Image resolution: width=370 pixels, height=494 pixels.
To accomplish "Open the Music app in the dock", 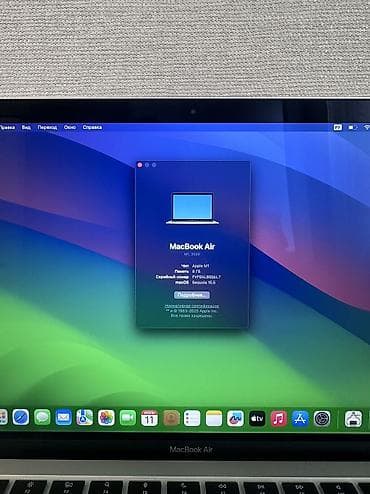I will coord(279,419).
